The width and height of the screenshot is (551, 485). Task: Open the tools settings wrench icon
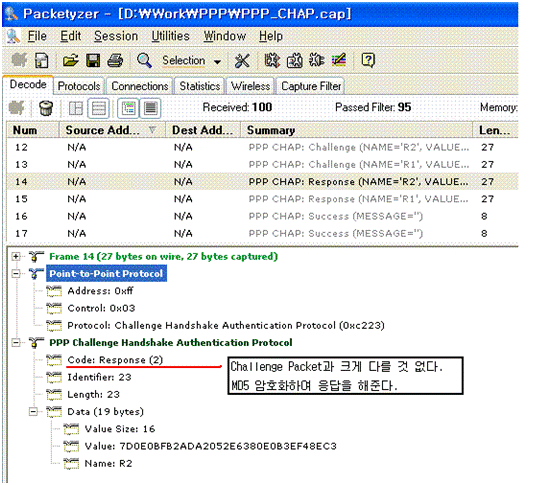[x=242, y=60]
